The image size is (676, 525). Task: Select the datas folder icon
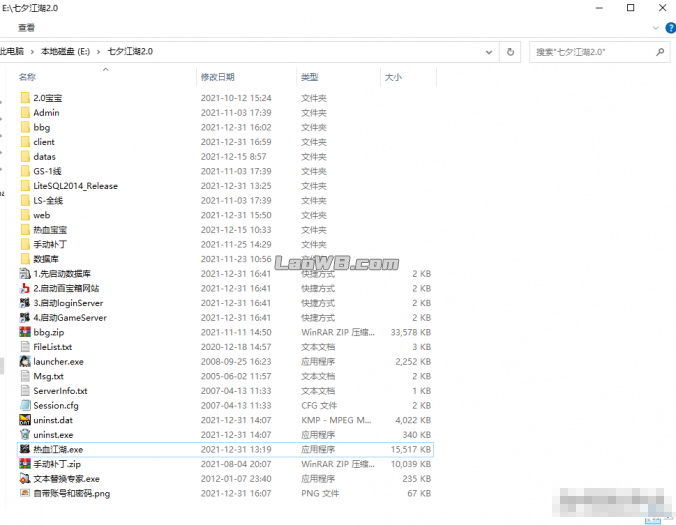[x=25, y=156]
